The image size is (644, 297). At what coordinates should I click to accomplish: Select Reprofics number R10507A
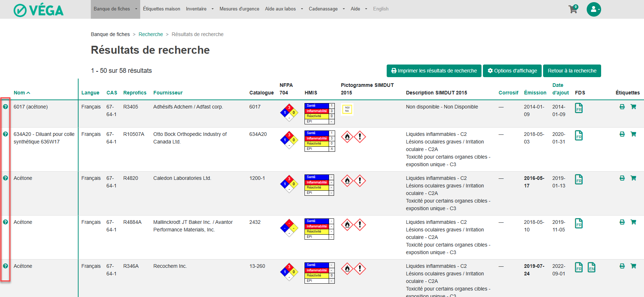134,134
